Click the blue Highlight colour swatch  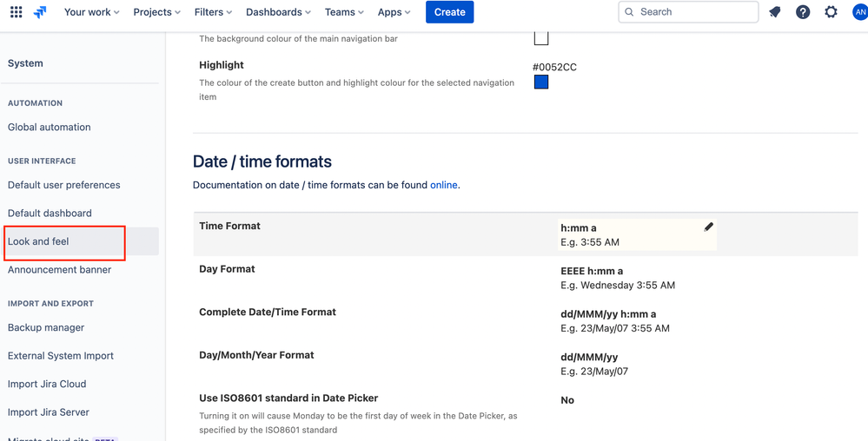click(541, 82)
